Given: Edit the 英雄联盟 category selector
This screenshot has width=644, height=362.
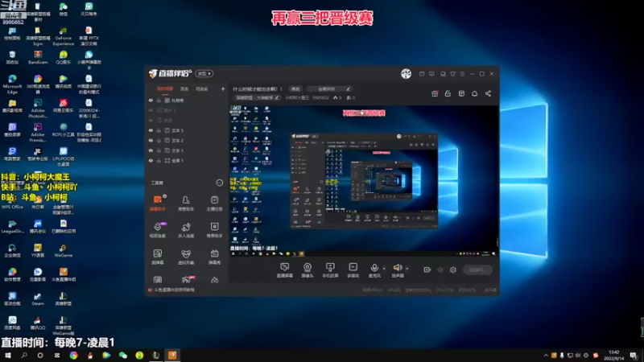Looking at the screenshot, I should coord(258,97).
